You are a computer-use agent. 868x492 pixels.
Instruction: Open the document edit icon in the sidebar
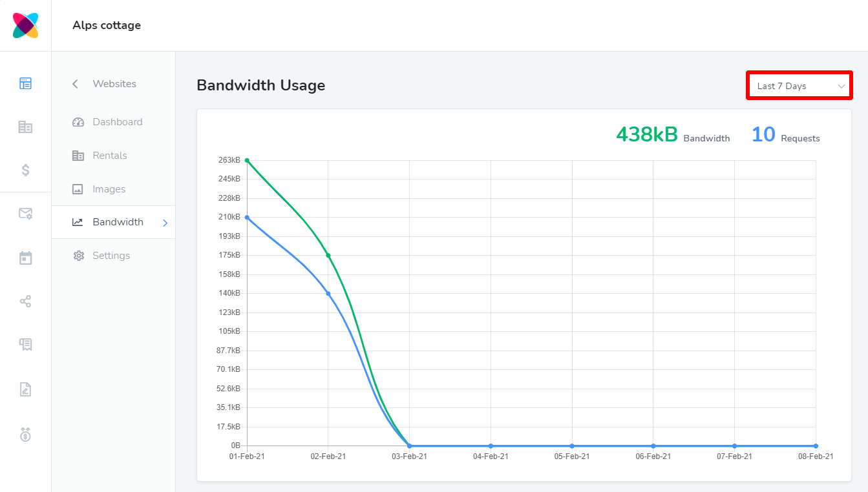(25, 389)
